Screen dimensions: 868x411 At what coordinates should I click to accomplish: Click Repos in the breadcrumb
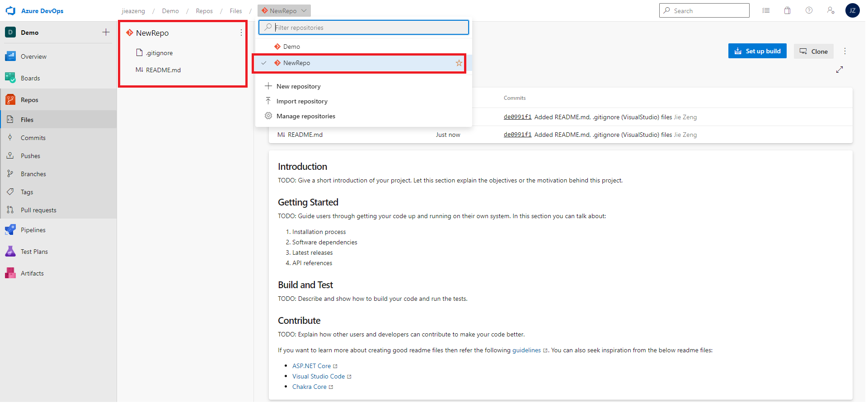pyautogui.click(x=204, y=11)
